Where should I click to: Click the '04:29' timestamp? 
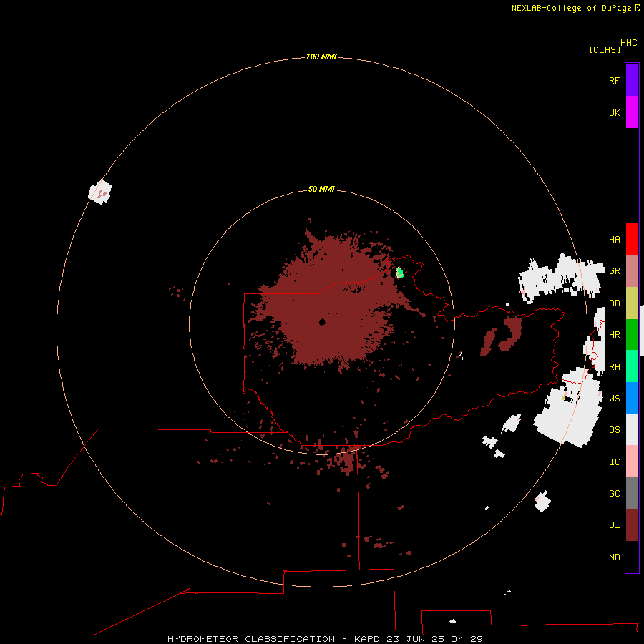click(466, 639)
